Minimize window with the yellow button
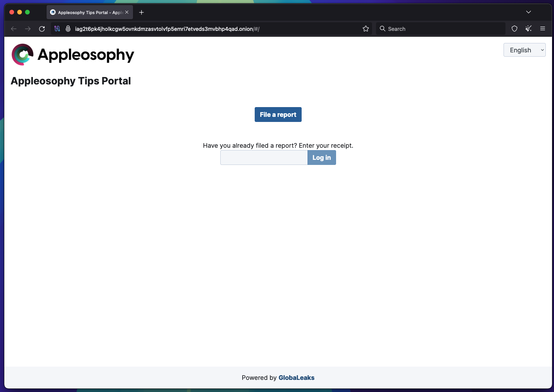The image size is (554, 392). coord(20,12)
